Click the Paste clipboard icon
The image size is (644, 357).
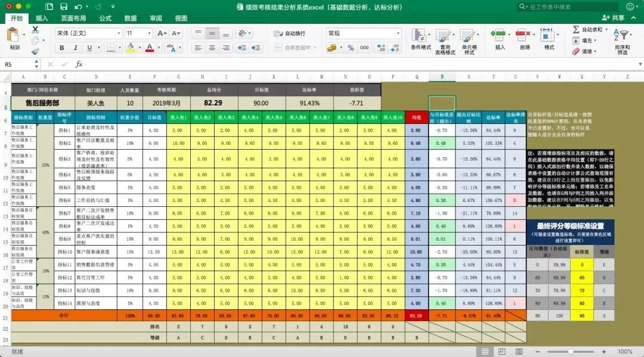point(13,35)
